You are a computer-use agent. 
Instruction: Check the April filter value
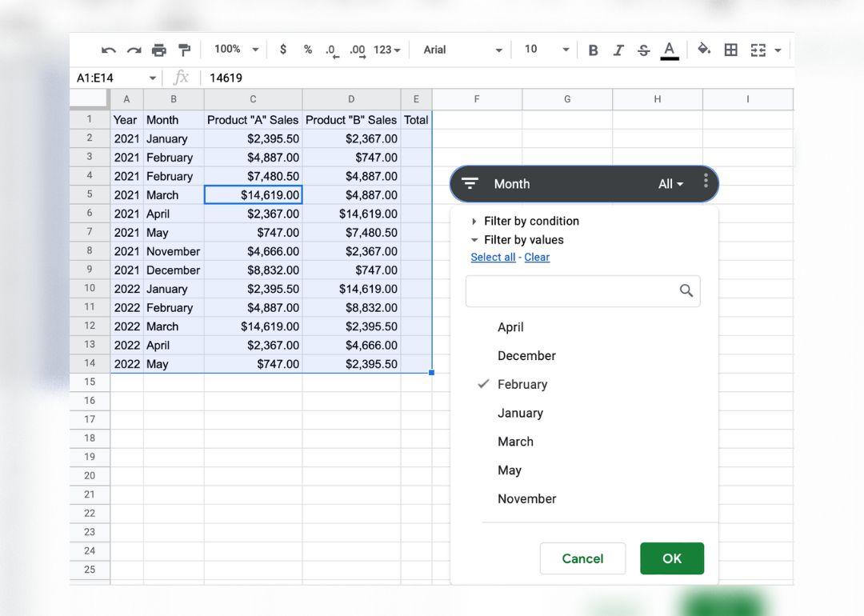pos(510,327)
